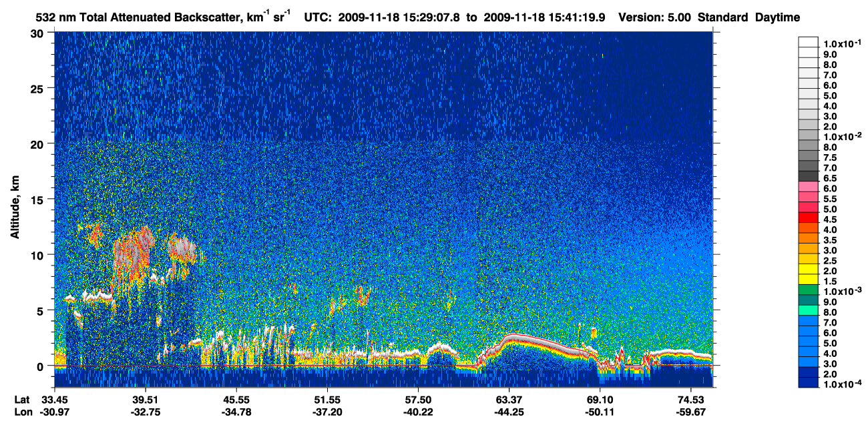Select the 3.5 color bar label
Screen dimensions: 868x445
coord(831,240)
